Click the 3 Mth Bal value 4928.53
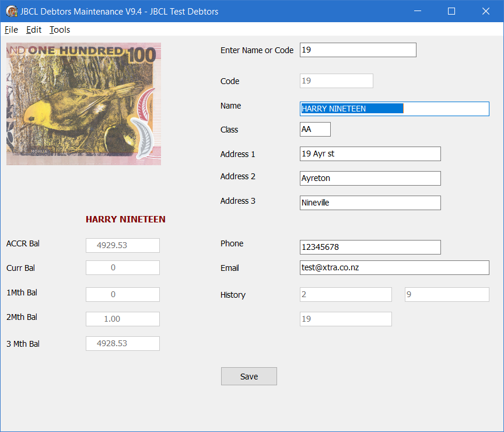This screenshot has width=504, height=432. pos(123,343)
